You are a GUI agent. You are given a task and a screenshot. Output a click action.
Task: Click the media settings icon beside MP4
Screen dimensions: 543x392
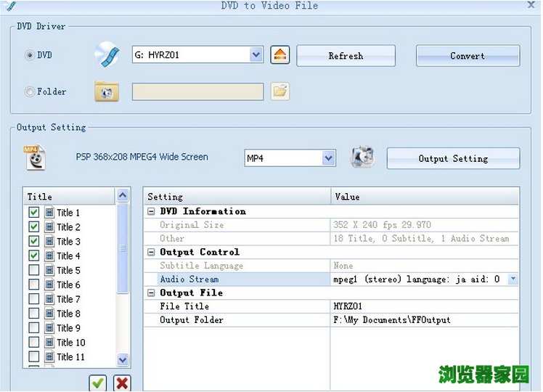point(362,158)
